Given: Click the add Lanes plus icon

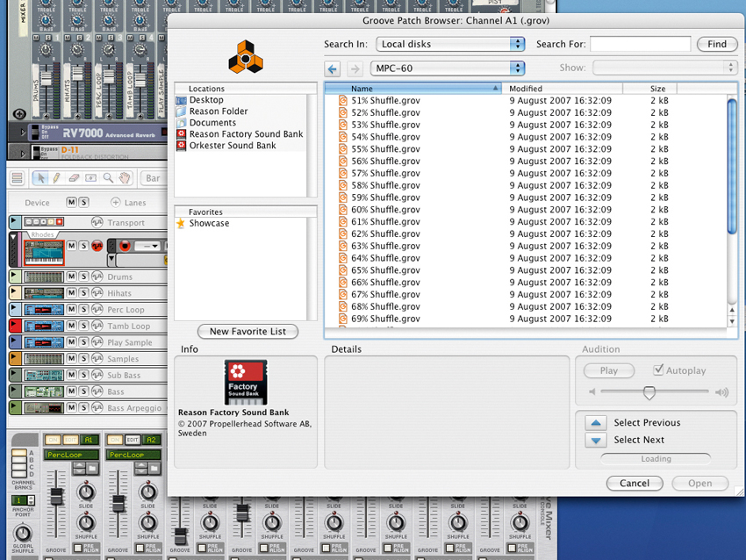Looking at the screenshot, I should [x=115, y=202].
